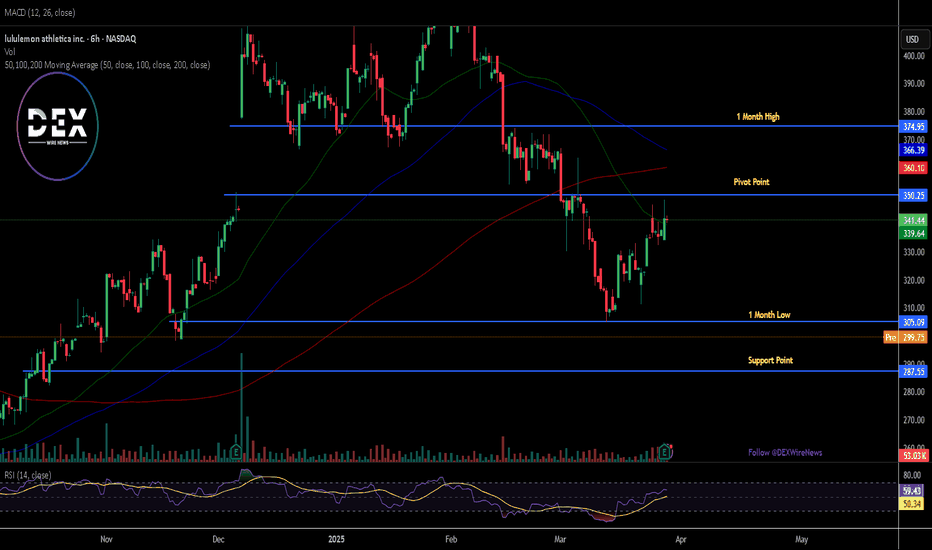The height and width of the screenshot is (550, 932).
Task: Click the 350.25 pivot price label
Action: pyautogui.click(x=914, y=196)
